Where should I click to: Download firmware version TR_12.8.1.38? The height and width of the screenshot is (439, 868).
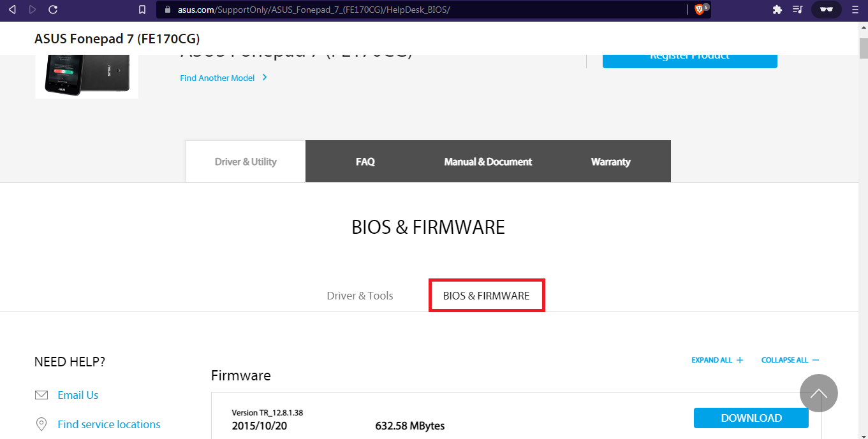click(751, 418)
